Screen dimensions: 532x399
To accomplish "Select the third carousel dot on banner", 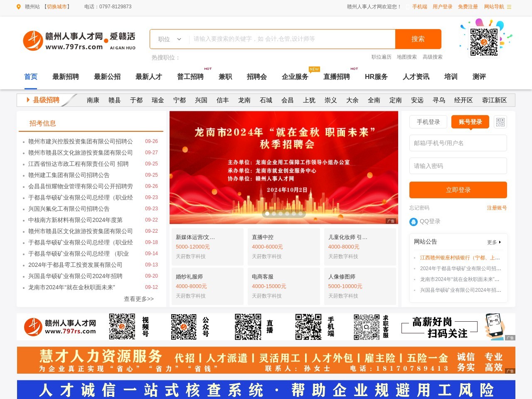I will pos(281,214).
